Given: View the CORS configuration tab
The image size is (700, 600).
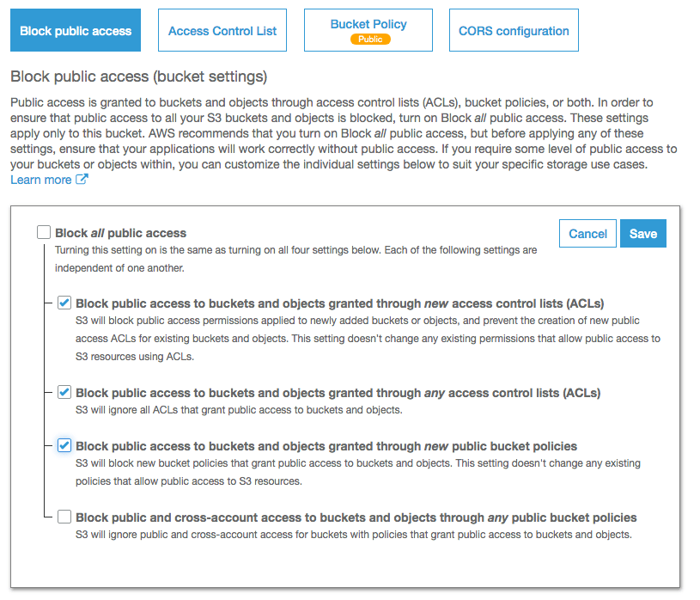Looking at the screenshot, I should pyautogui.click(x=514, y=30).
